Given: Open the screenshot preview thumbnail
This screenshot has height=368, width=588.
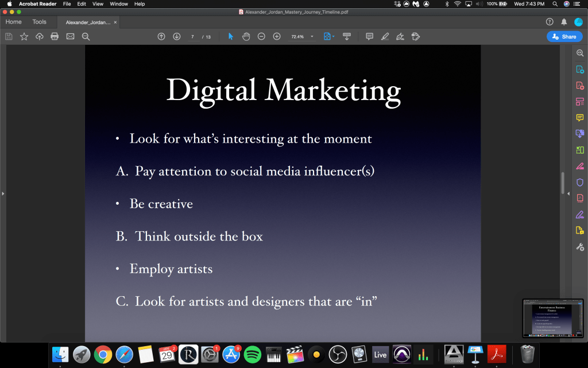Looking at the screenshot, I should click(553, 318).
